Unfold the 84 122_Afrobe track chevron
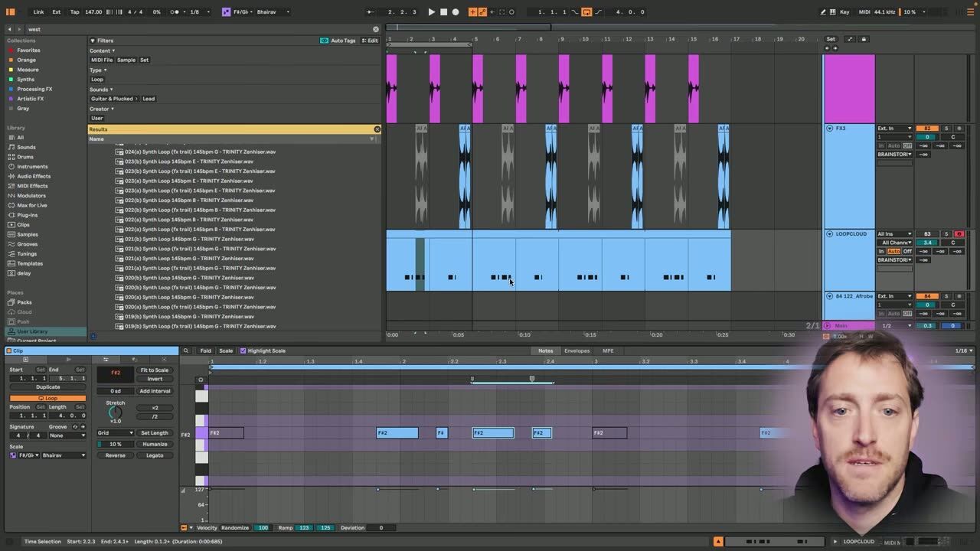This screenshot has height=551, width=980. click(x=829, y=296)
